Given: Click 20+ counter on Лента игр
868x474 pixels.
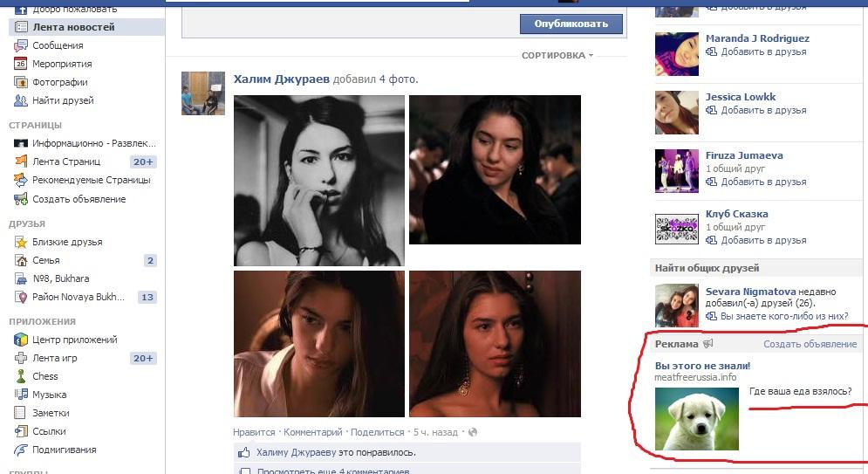Looking at the screenshot, I should (143, 358).
